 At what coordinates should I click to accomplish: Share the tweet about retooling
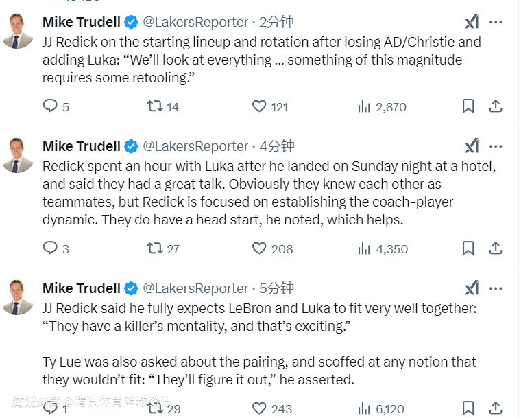(x=496, y=106)
